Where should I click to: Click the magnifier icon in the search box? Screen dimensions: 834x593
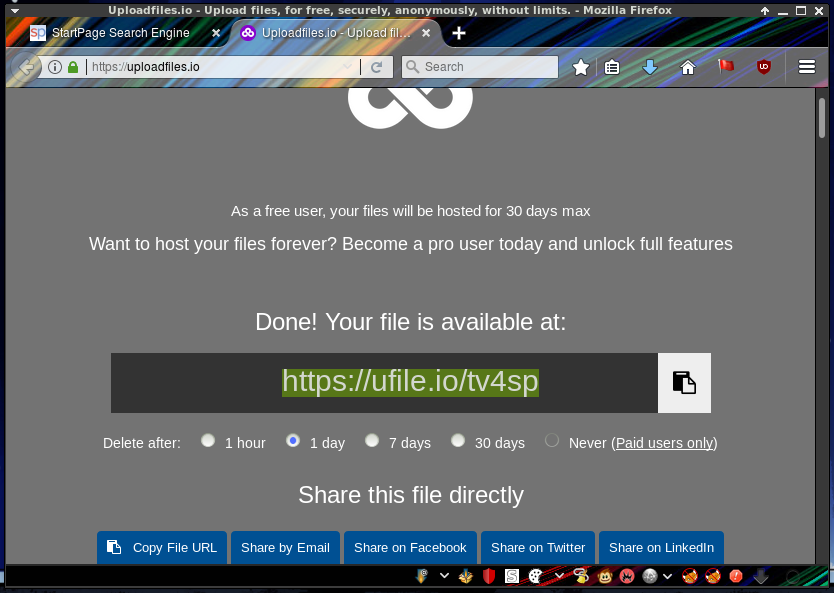412,66
